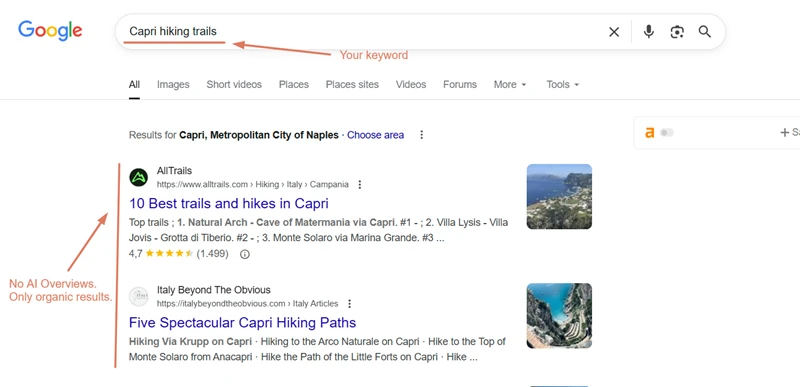Open the Places sites tab

(x=353, y=85)
